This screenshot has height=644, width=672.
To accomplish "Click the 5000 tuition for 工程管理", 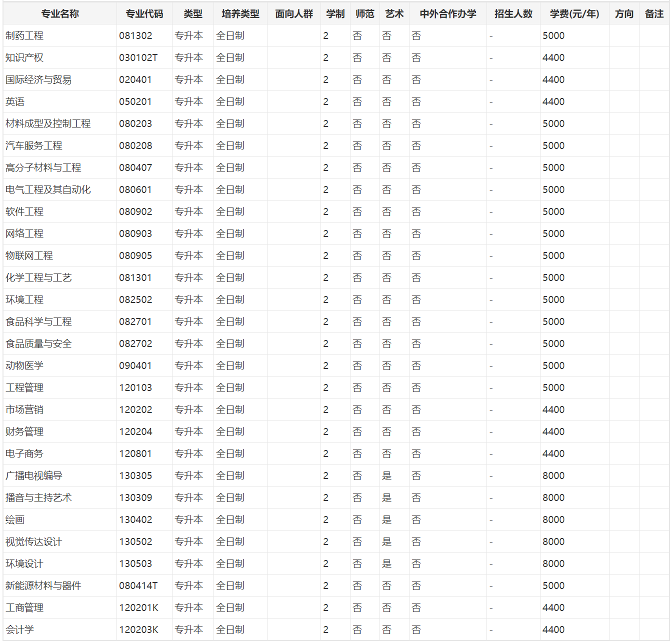I will [553, 388].
